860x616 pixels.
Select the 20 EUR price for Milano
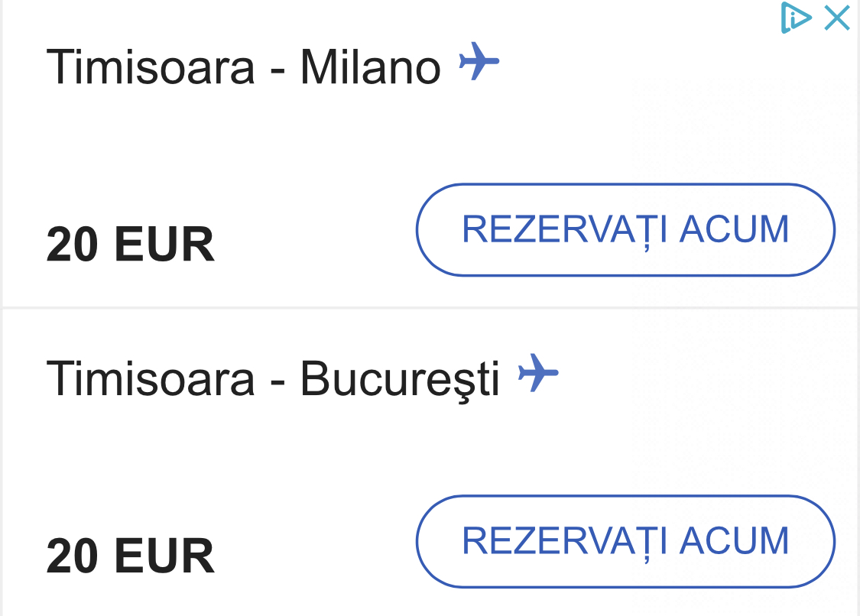[x=131, y=244]
